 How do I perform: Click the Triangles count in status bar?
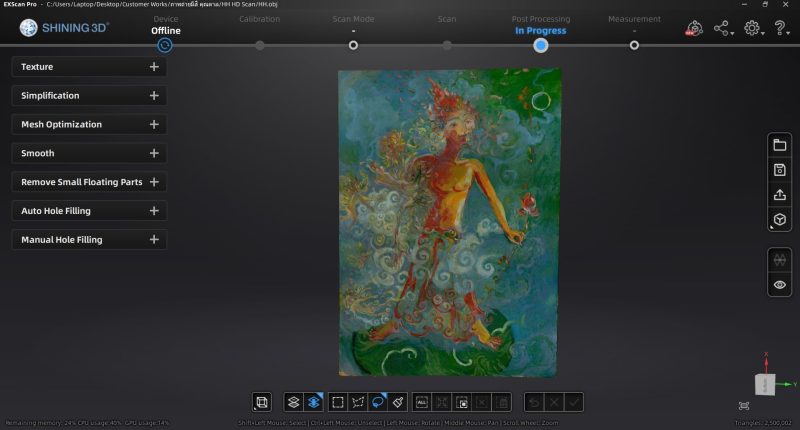click(x=763, y=423)
